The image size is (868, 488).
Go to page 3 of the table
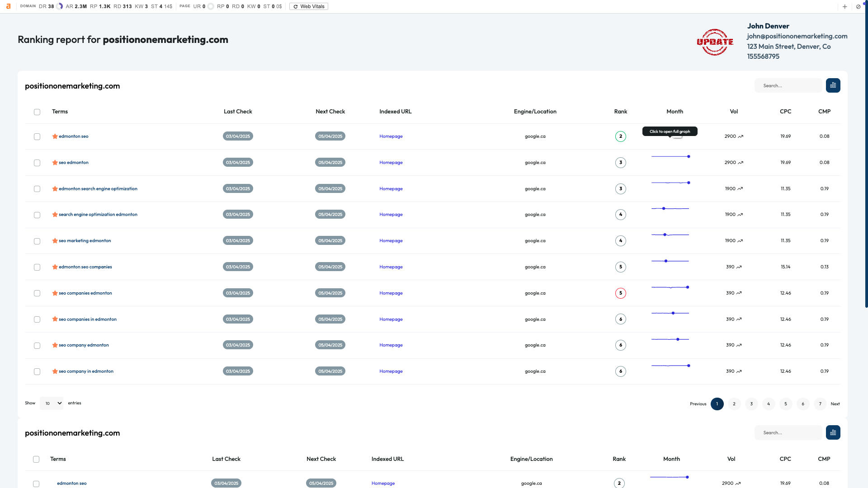(x=751, y=404)
